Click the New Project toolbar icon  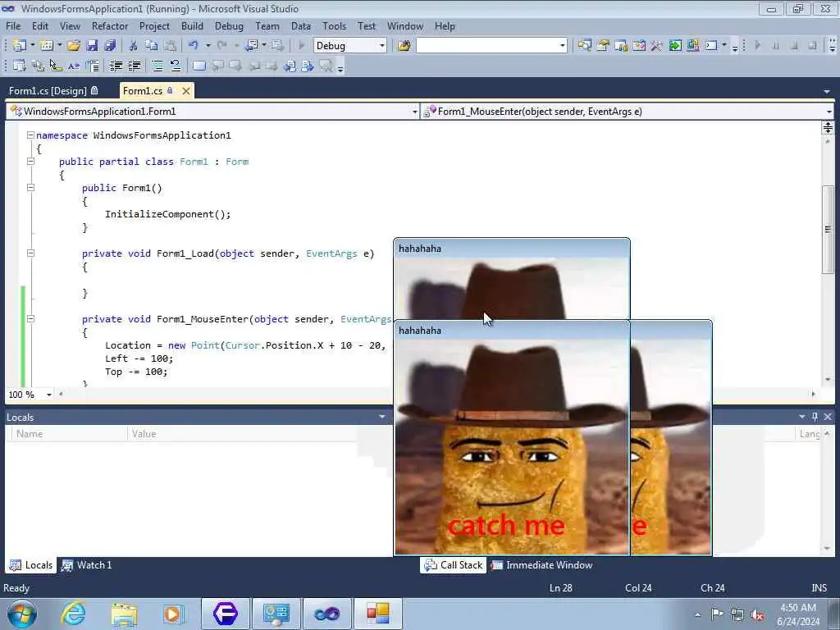click(x=20, y=46)
